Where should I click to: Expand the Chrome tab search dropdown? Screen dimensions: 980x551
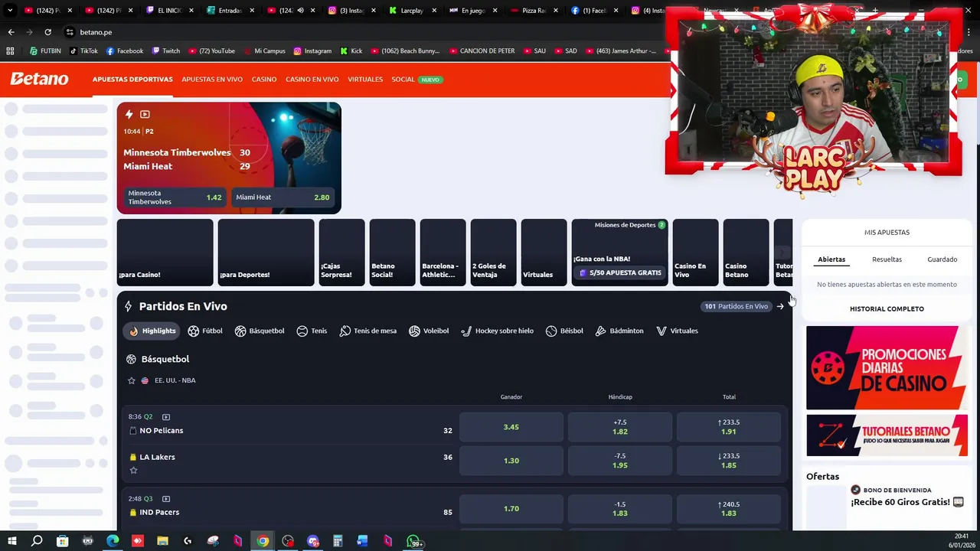(x=10, y=11)
